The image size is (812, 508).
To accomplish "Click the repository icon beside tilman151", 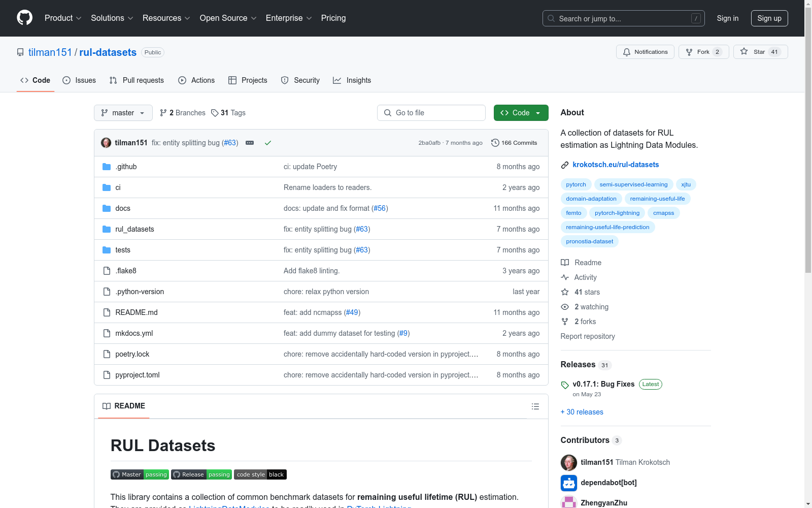I will (x=20, y=52).
